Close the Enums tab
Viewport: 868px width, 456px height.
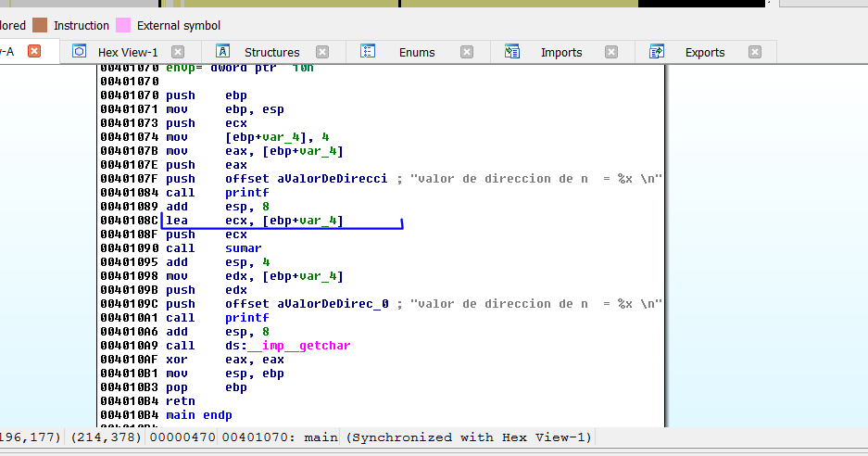point(467,52)
